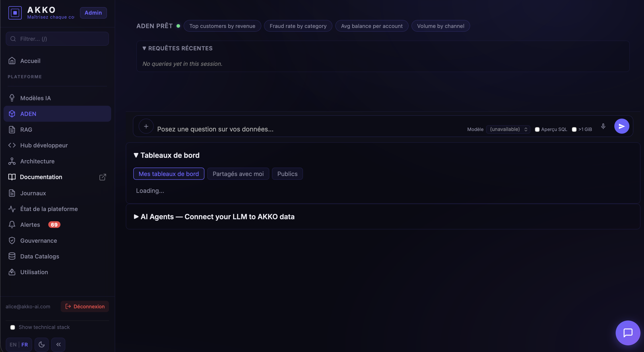Click the Documentation book icon
Screen dimensions: 644x352
[12, 177]
